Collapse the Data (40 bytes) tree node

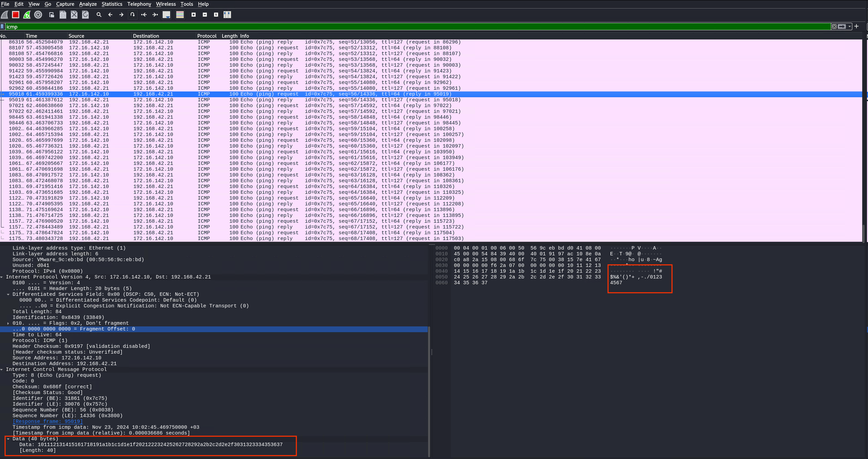click(8, 439)
